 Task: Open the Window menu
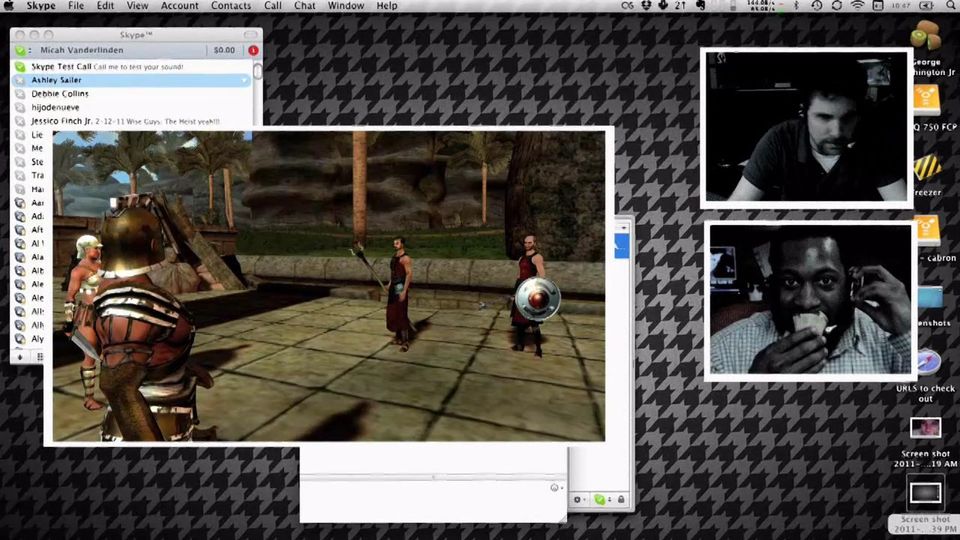coord(346,6)
